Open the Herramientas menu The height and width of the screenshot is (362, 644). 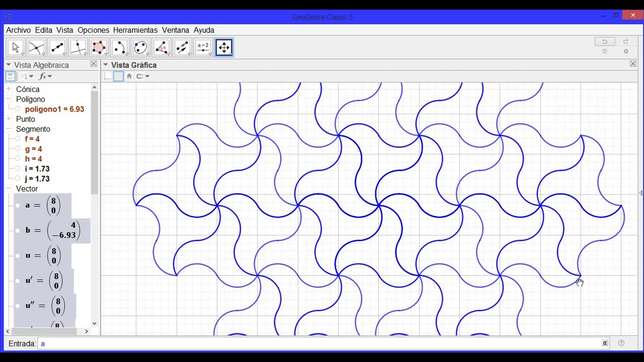135,30
